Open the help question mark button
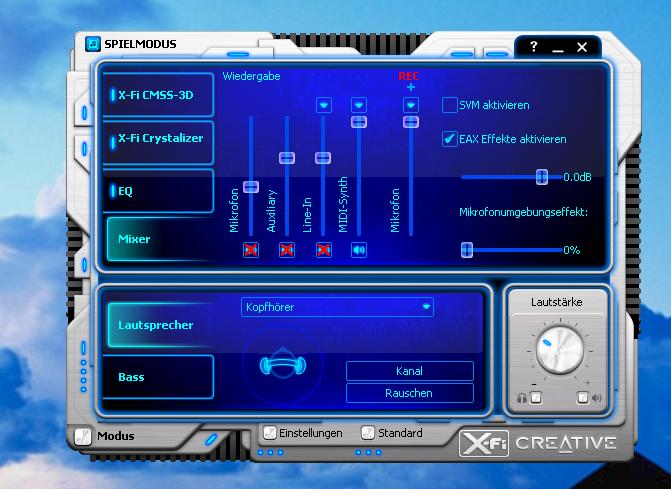This screenshot has height=489, width=671. 533,46
